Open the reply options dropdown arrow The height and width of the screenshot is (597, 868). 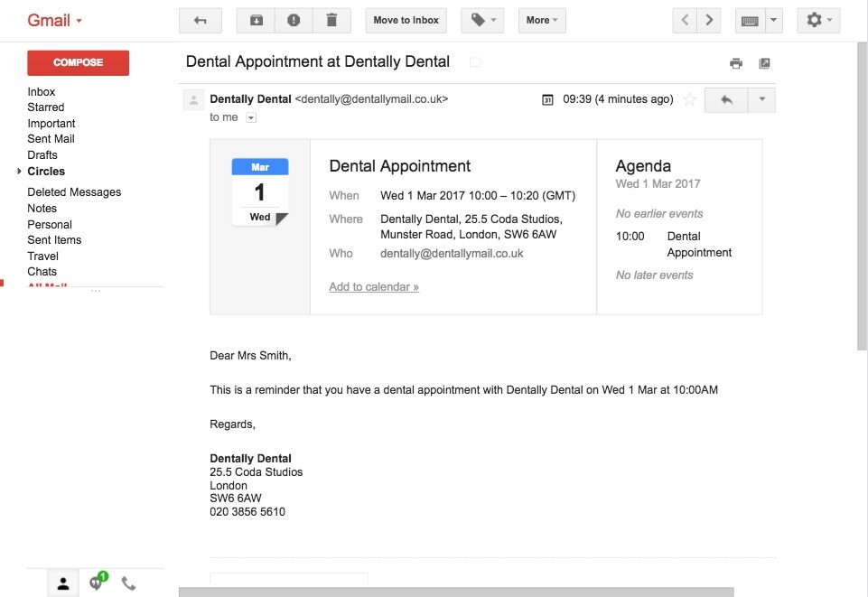point(761,99)
